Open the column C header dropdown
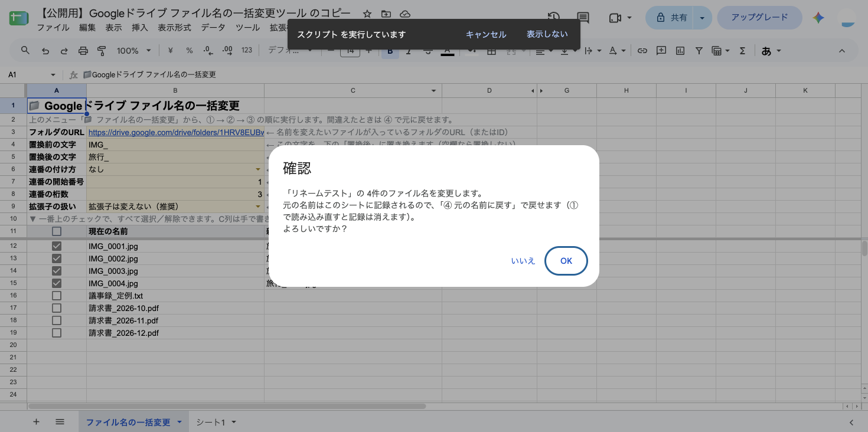 [x=434, y=91]
